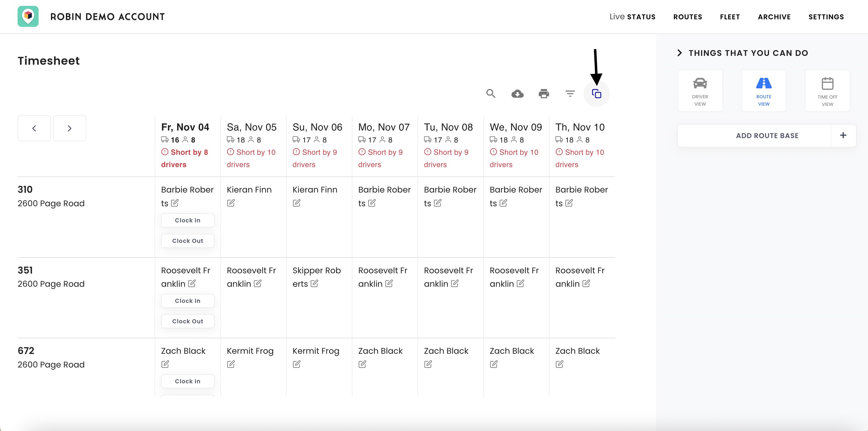This screenshot has height=431, width=868.
Task: Click Clock In for route 310
Action: pos(188,220)
